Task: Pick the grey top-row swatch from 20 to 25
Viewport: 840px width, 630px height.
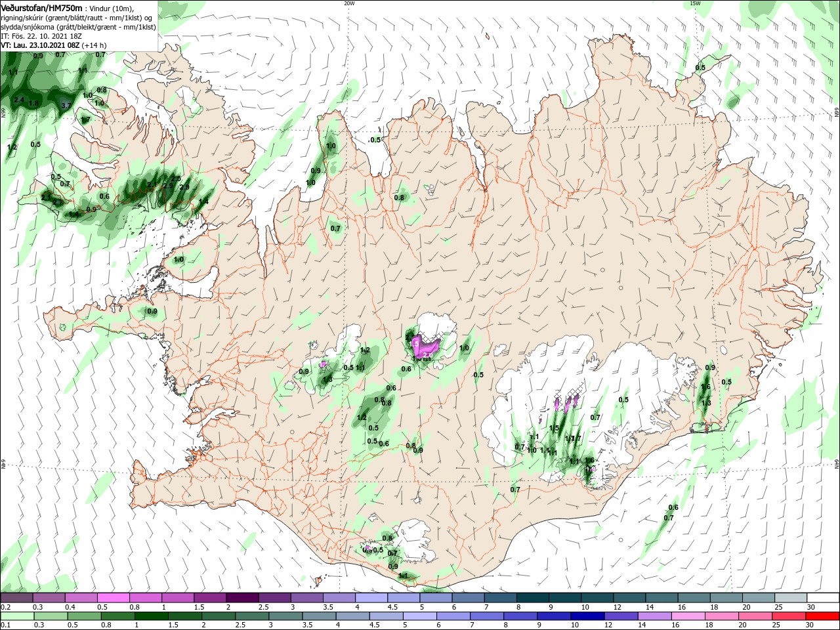Action: click(759, 598)
